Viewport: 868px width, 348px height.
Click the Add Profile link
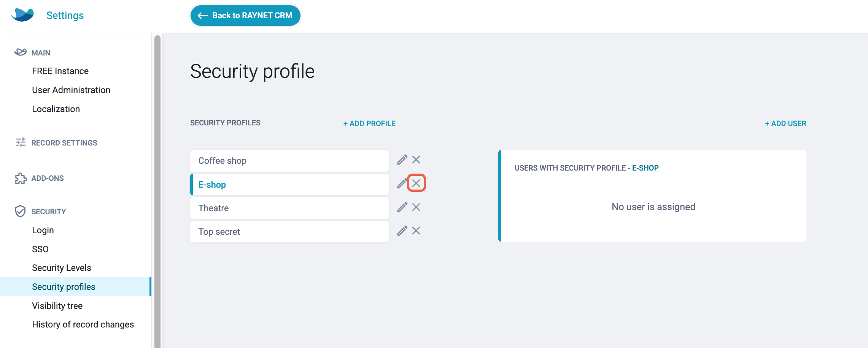[x=369, y=123]
